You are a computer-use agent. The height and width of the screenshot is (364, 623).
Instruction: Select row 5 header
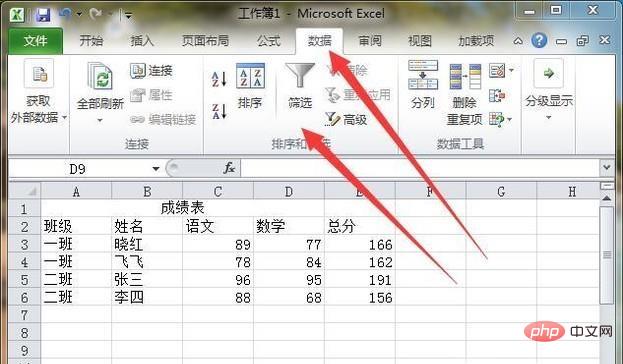pyautogui.click(x=25, y=279)
